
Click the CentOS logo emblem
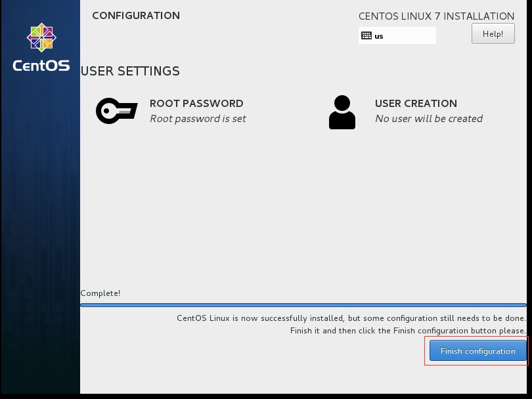(41, 37)
